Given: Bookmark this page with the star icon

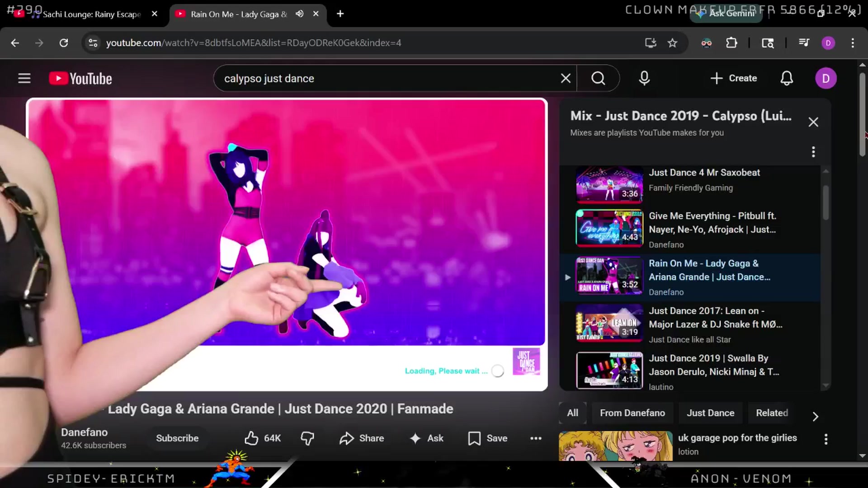Looking at the screenshot, I should pos(673,43).
